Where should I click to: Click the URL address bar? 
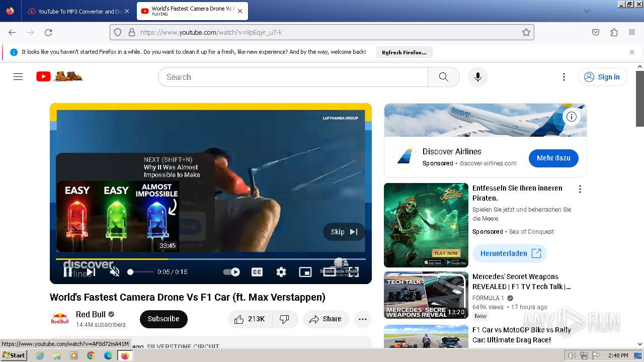click(322, 32)
